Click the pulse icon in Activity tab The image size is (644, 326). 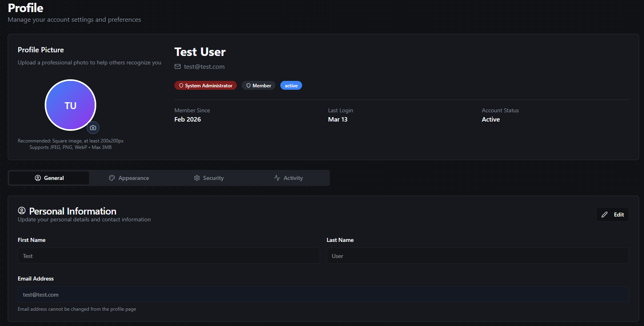click(x=277, y=178)
